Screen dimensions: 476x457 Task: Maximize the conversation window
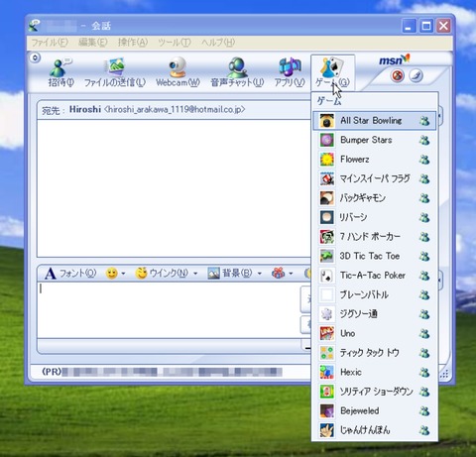(426, 26)
